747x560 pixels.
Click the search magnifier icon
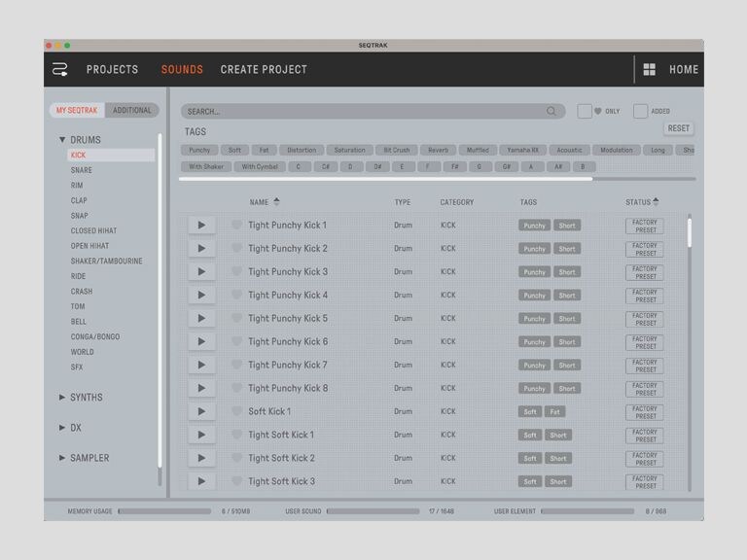pos(551,111)
